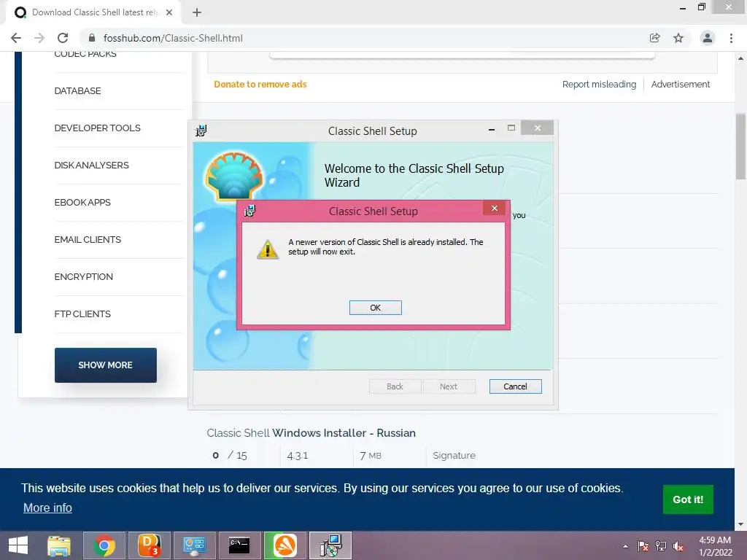Click the Next button in setup wizard
Screen dimensions: 747x560
pyautogui.click(x=449, y=386)
